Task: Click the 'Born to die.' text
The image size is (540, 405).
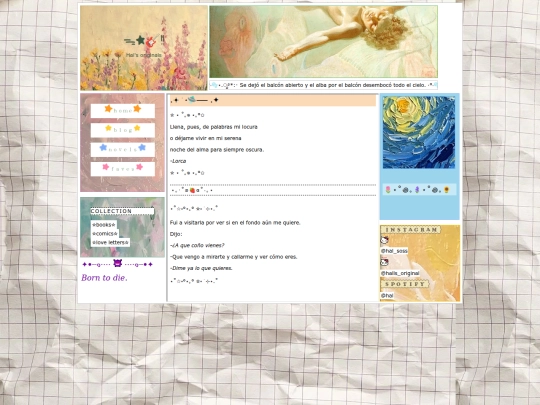Action: (x=104, y=278)
